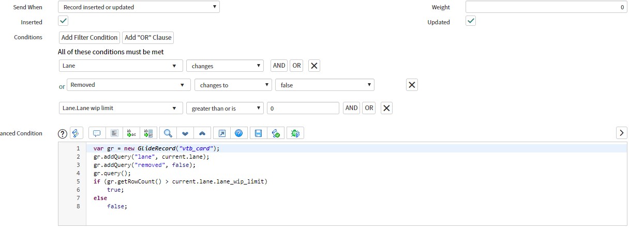Click the find previous up arrow
The height and width of the screenshot is (231, 644).
tap(202, 133)
